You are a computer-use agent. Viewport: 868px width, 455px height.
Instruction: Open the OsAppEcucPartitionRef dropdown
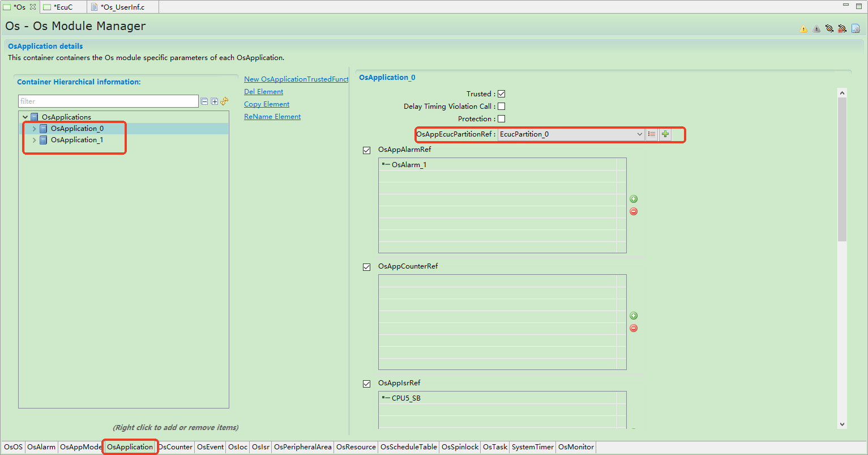point(639,134)
